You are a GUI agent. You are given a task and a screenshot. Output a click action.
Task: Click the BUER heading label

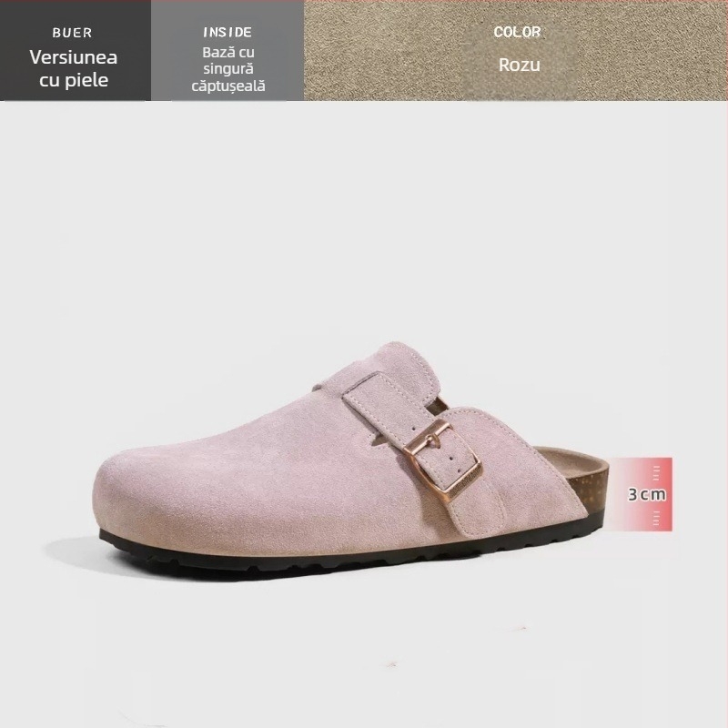point(72,33)
